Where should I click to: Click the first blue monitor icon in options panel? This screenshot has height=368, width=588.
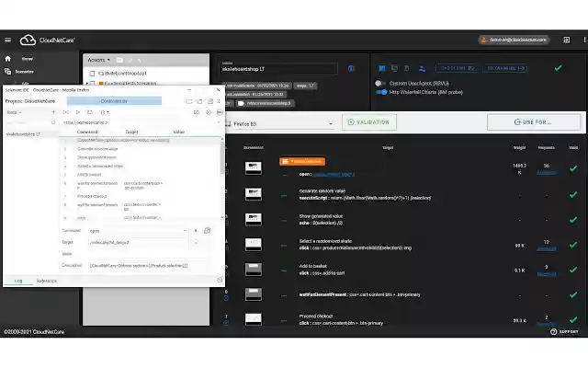tap(382, 68)
